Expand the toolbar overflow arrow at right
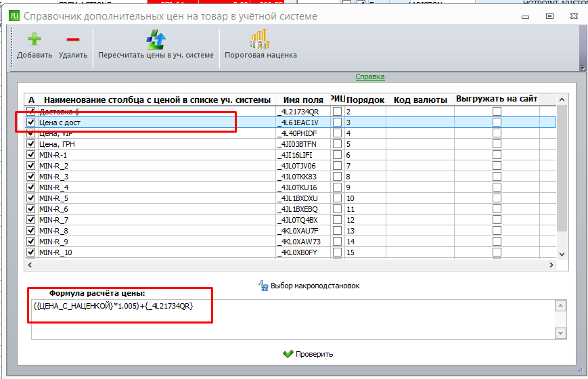 pos(583,68)
